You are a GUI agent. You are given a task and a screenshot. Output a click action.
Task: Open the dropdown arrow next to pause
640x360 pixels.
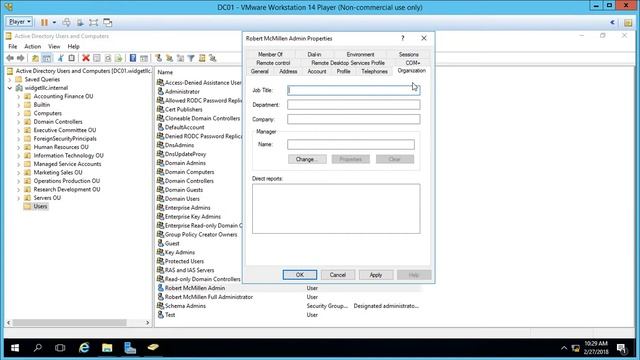pyautogui.click(x=54, y=22)
